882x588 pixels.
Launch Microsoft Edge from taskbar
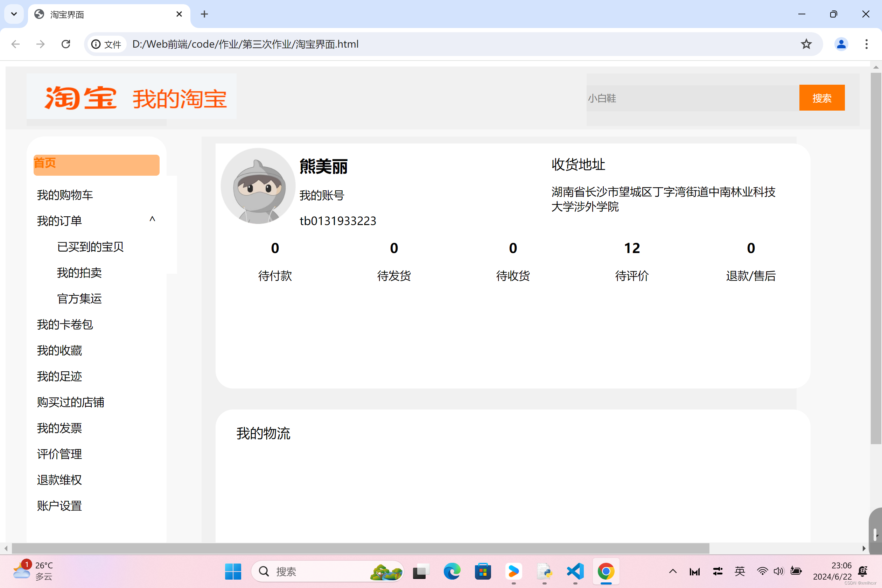click(x=452, y=571)
